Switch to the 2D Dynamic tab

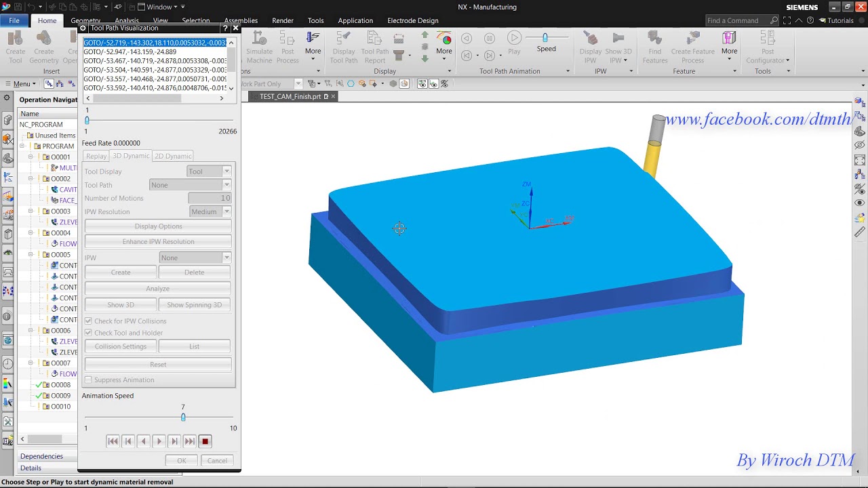173,156
